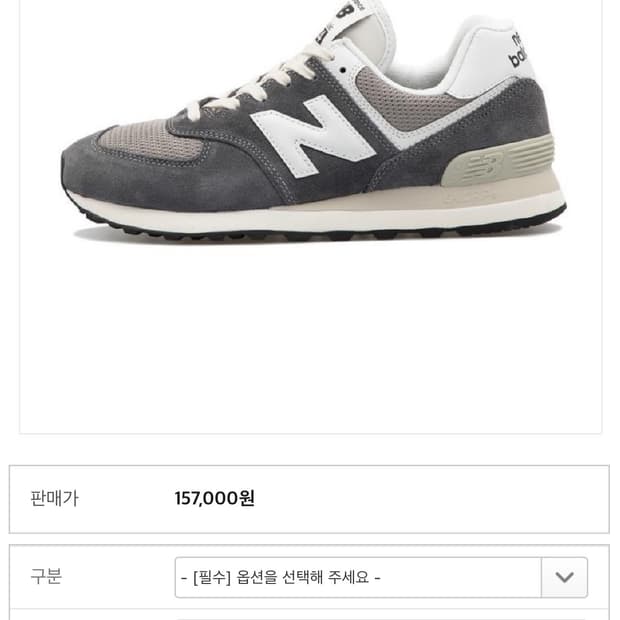This screenshot has height=620, width=620.
Task: Click the black eyelet dot near the collar
Action: 343,70
